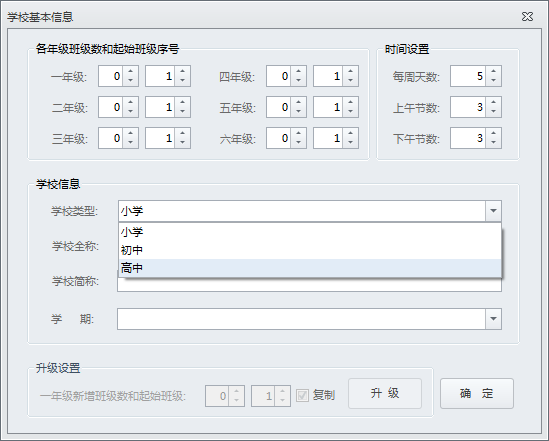
Task: Decrease 二年级 starting class number down arrow
Action: [x=182, y=112]
